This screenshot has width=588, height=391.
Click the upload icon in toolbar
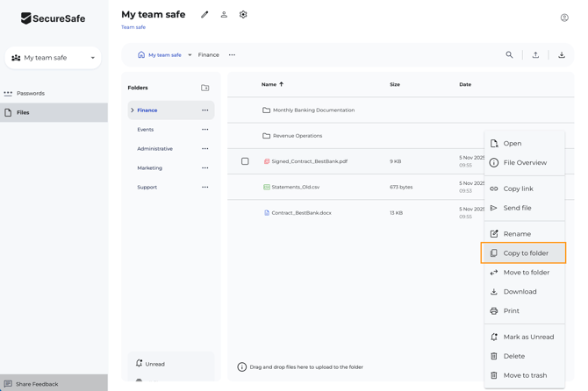[535, 55]
